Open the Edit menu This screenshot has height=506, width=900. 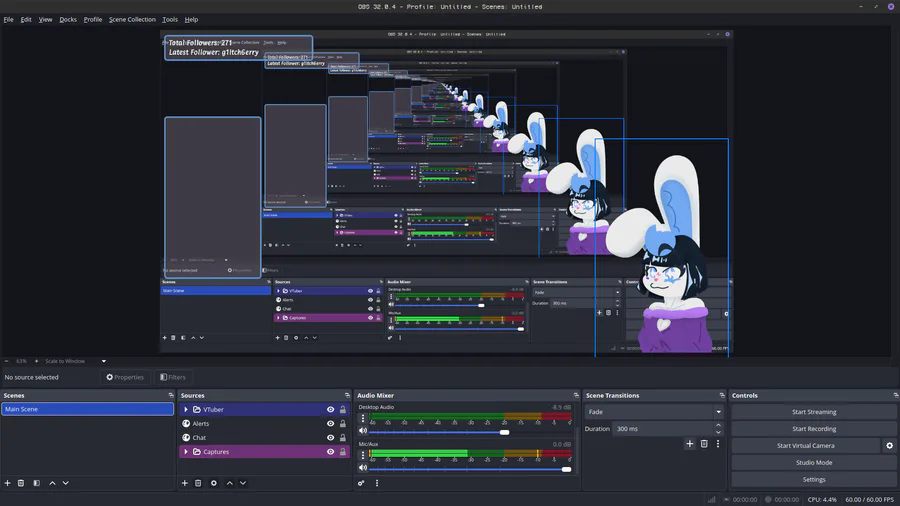point(26,20)
